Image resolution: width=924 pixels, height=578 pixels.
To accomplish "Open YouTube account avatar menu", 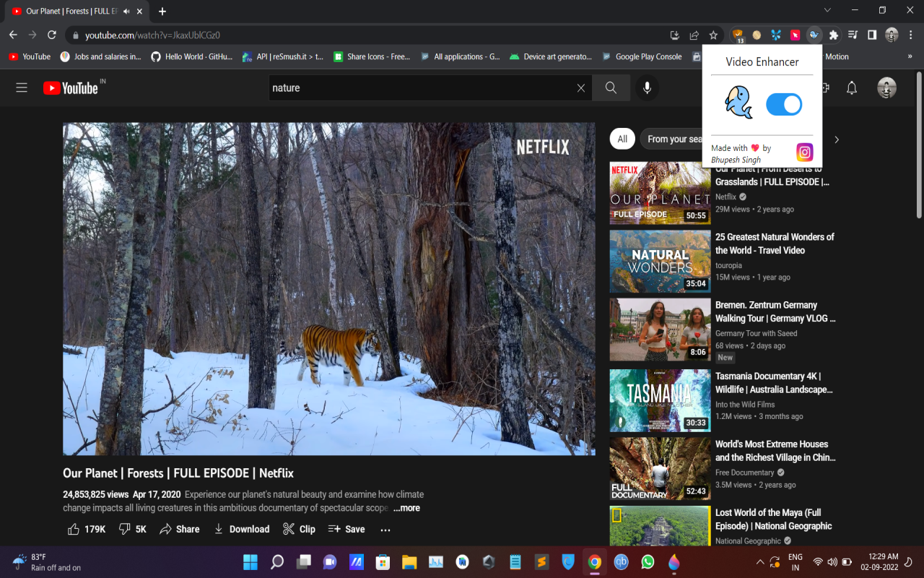I will (886, 87).
